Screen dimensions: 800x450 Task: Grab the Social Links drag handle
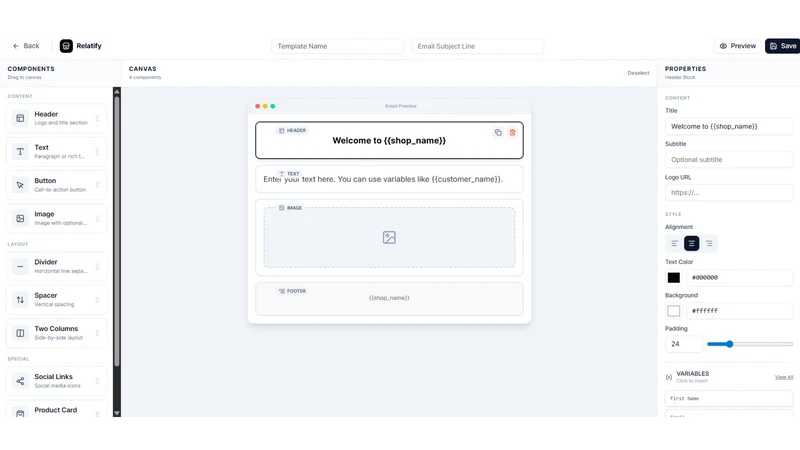click(97, 381)
